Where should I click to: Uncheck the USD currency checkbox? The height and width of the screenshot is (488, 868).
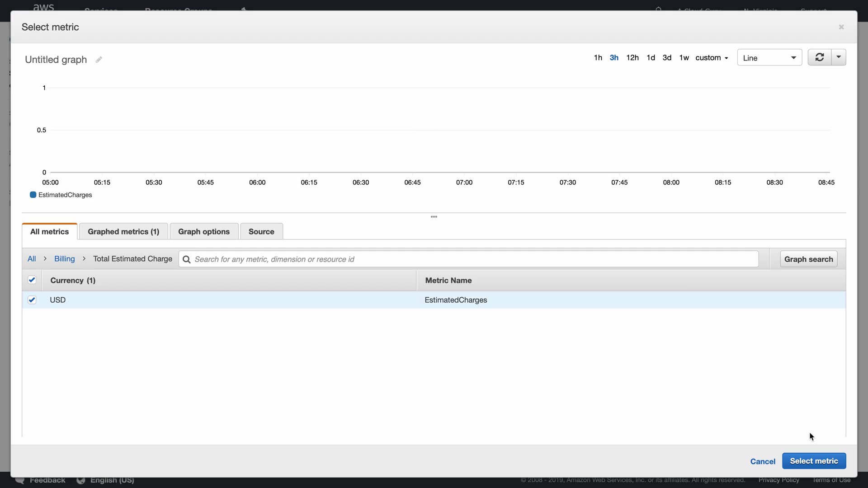tap(32, 300)
